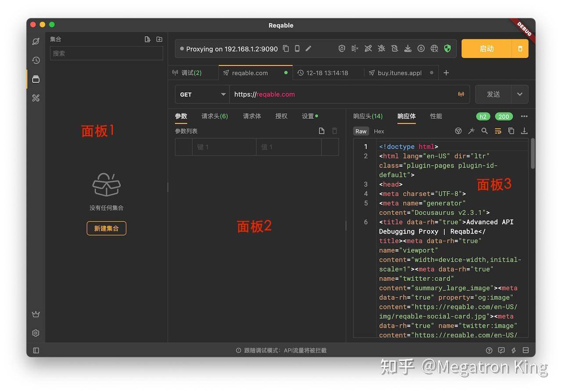Click the SSL certificate lock icon

[x=342, y=49]
